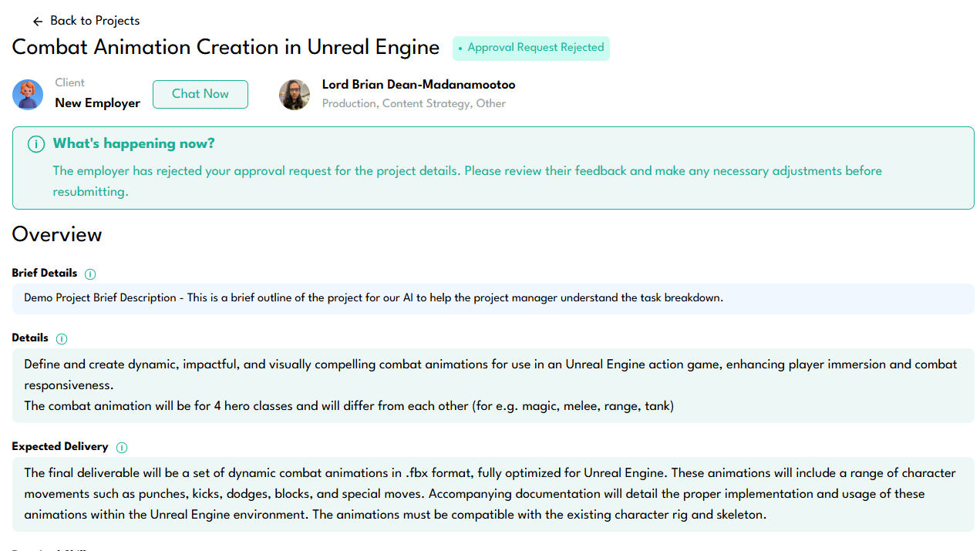This screenshot has height=551, width=980.
Task: Go to Back to Projects link
Action: point(95,21)
